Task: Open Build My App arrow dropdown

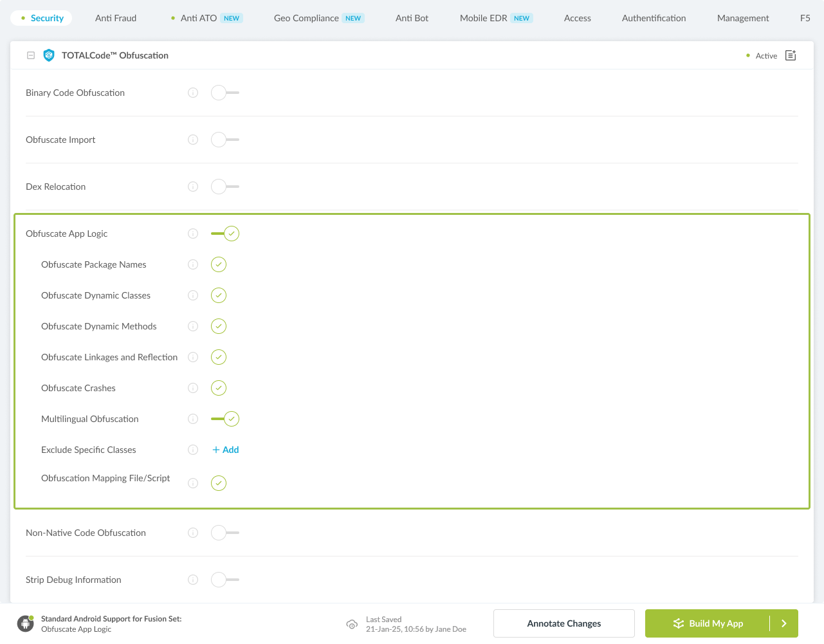Action: click(x=783, y=623)
